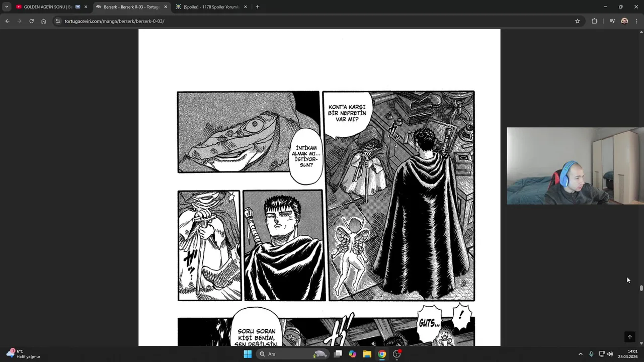Click the Chrome taskbar icon
The image size is (644, 362).
(x=382, y=354)
